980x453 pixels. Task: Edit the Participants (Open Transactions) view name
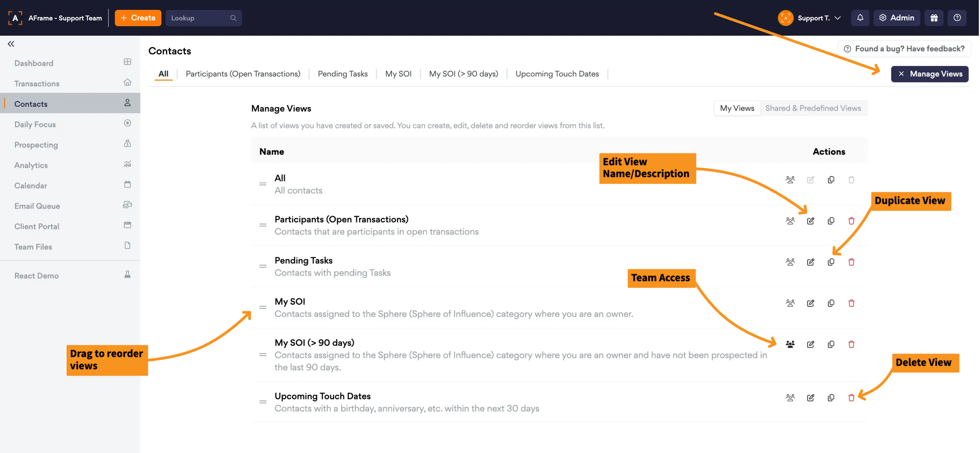[810, 221]
